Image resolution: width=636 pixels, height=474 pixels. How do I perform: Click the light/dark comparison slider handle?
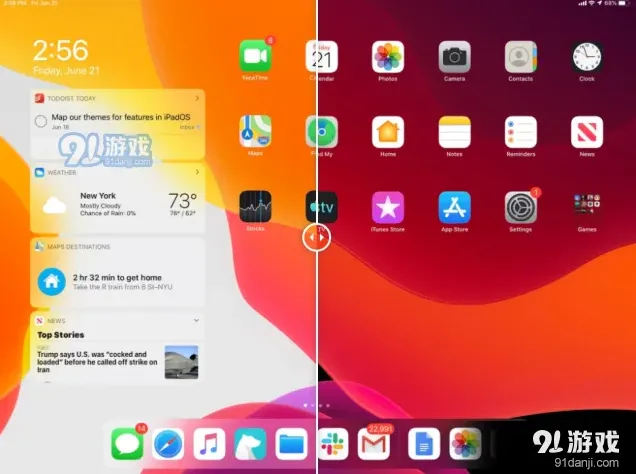pyautogui.click(x=316, y=237)
